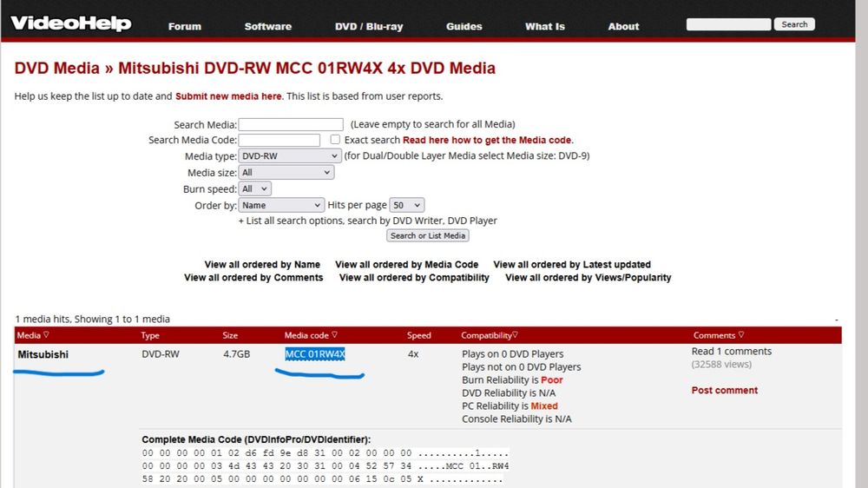Click the 4.7GB size cell
868x488 pixels.
[x=236, y=354]
